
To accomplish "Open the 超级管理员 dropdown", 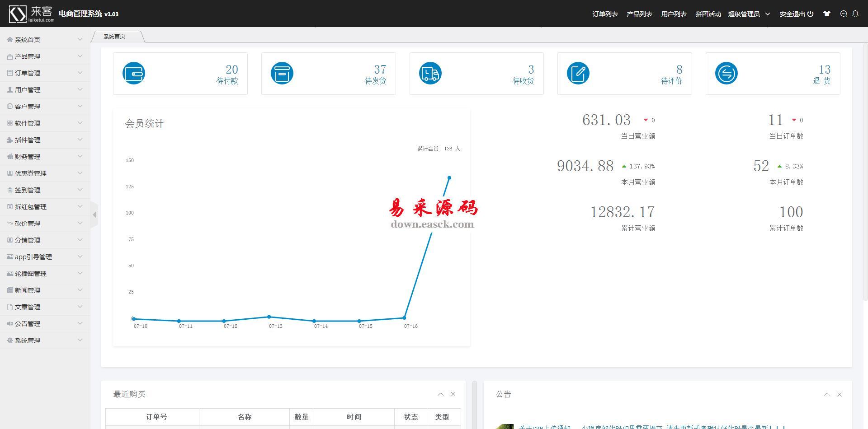I will 749,14.
